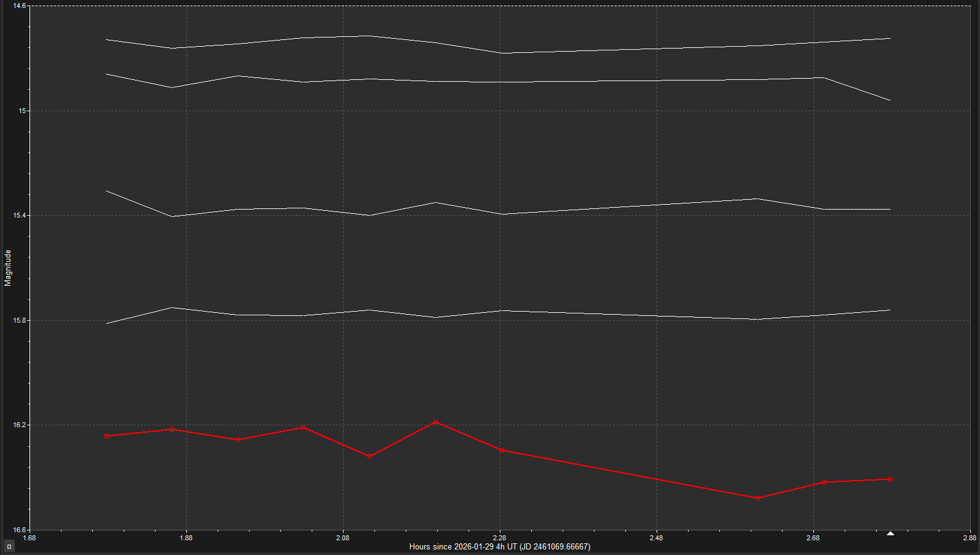Click right end of second white curve
980x555 pixels.
890,100
